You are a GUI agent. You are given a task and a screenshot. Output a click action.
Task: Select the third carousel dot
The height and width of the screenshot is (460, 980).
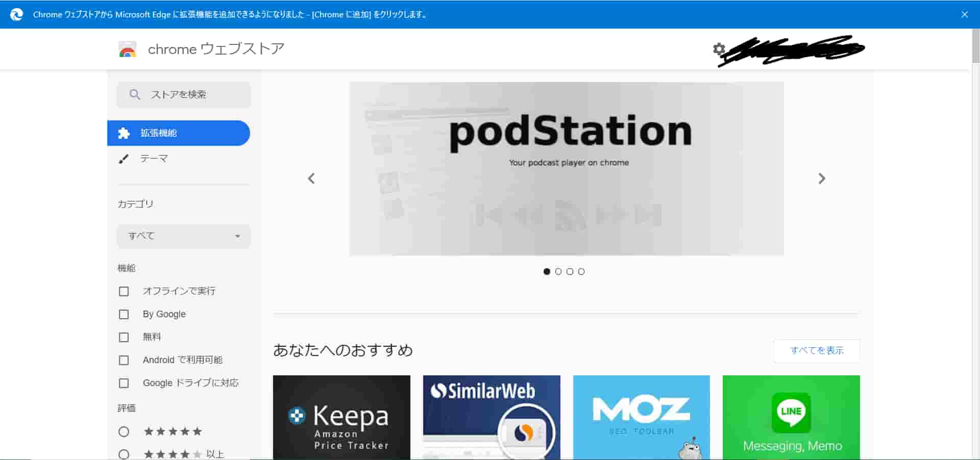pyautogui.click(x=570, y=271)
